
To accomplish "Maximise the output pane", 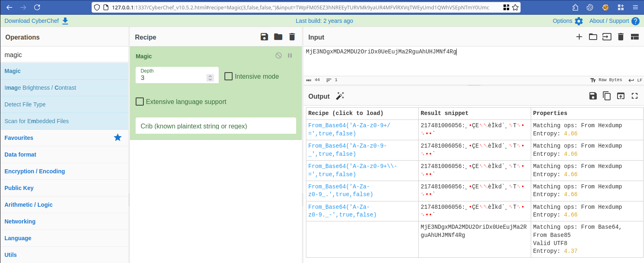I will point(635,96).
